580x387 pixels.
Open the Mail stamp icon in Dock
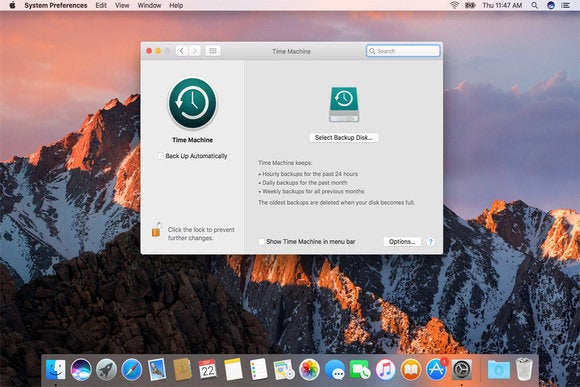click(x=157, y=369)
